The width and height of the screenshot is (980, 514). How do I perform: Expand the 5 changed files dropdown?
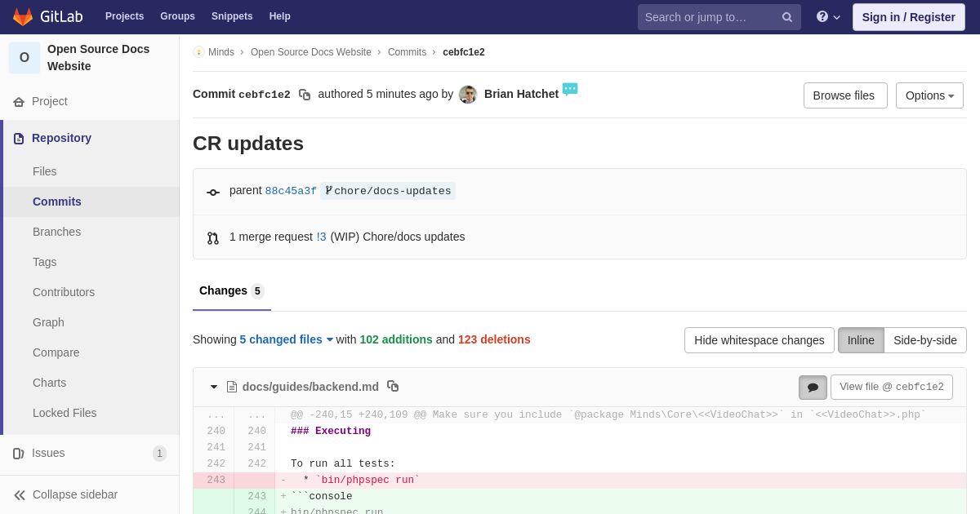[x=287, y=339]
